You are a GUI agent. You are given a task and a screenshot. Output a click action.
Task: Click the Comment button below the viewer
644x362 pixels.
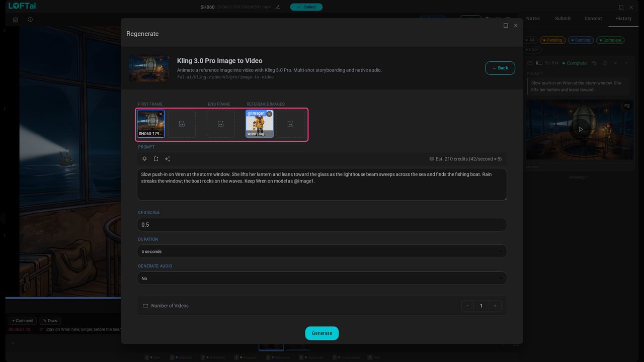tap(22, 321)
